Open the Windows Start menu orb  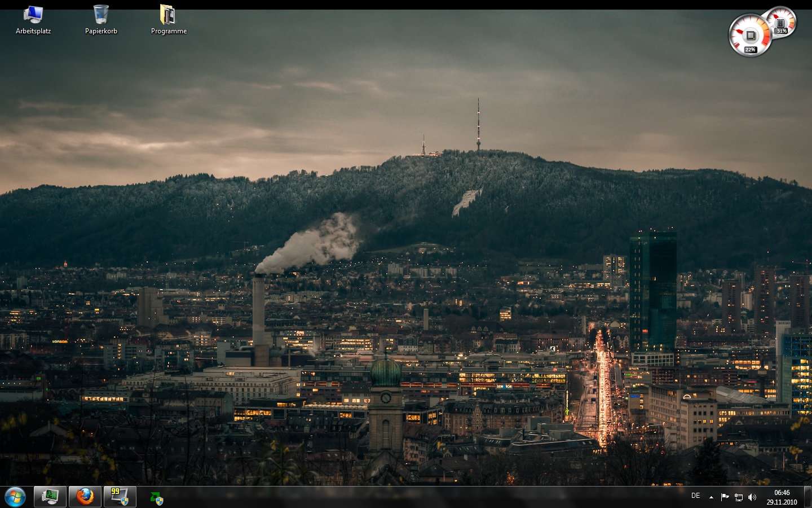(x=15, y=497)
